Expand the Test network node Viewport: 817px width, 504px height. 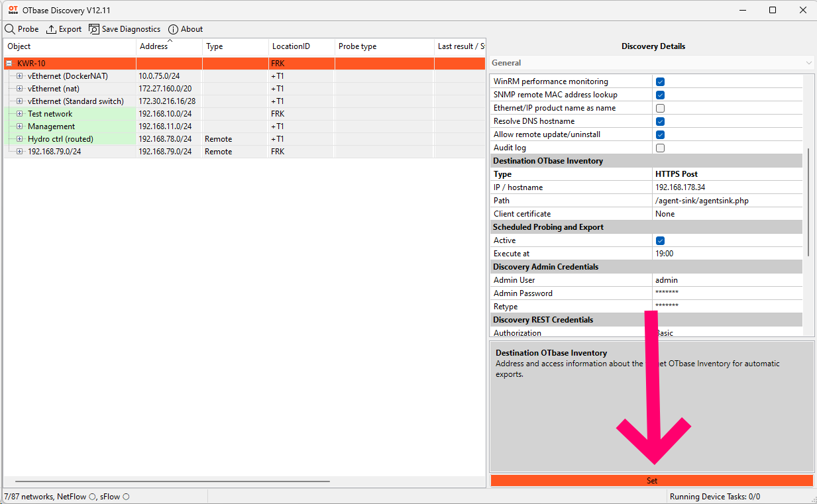(x=20, y=114)
